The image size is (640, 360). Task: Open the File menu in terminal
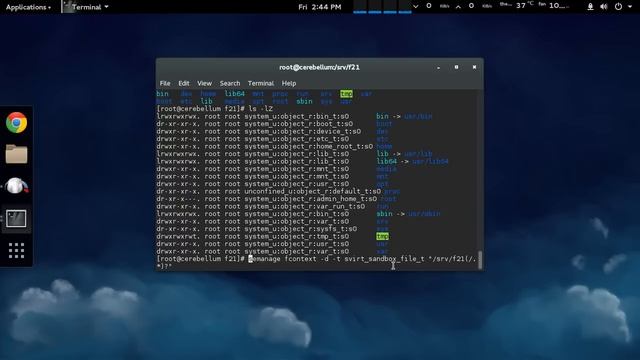click(x=165, y=83)
